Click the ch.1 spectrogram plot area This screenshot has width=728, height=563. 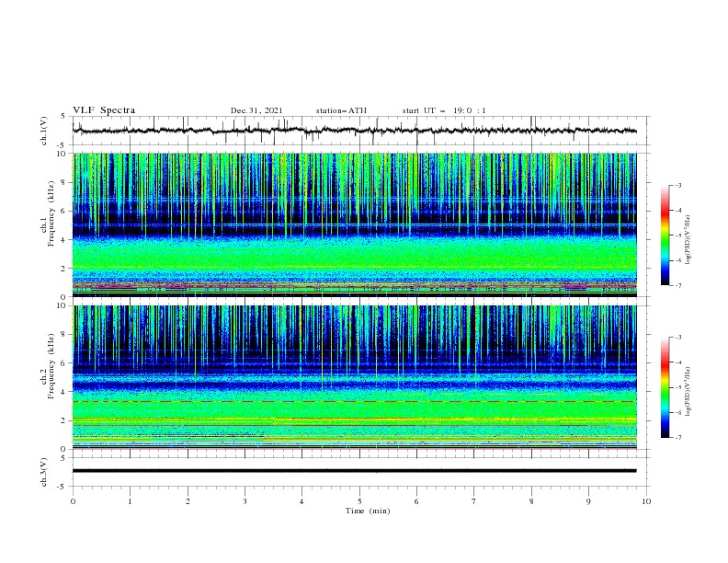pyautogui.click(x=354, y=224)
